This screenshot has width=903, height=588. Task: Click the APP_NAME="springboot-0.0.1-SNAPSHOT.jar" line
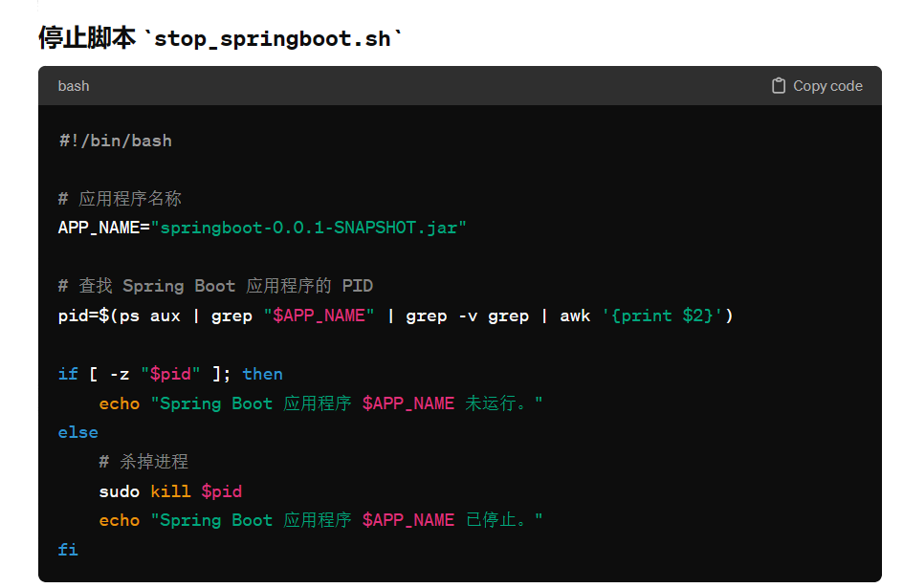[262, 228]
